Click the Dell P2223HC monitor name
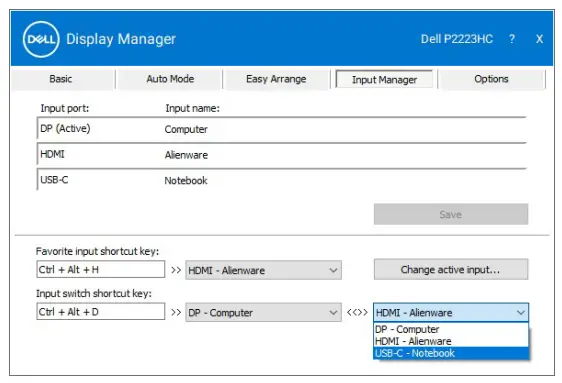 457,39
